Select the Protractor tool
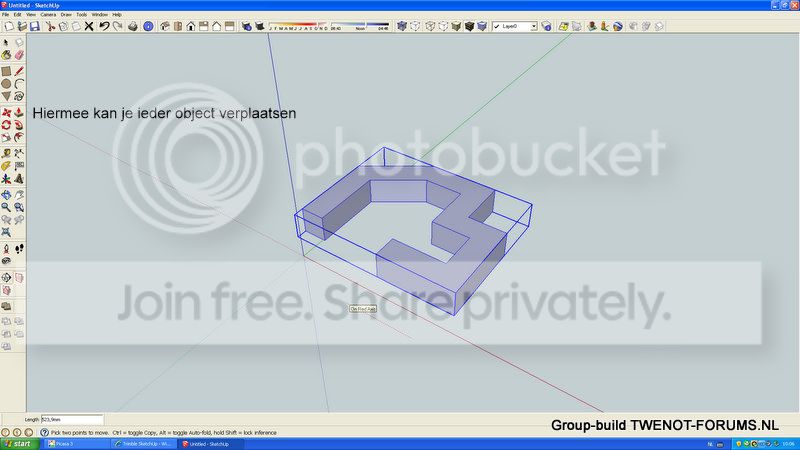 click(x=6, y=166)
